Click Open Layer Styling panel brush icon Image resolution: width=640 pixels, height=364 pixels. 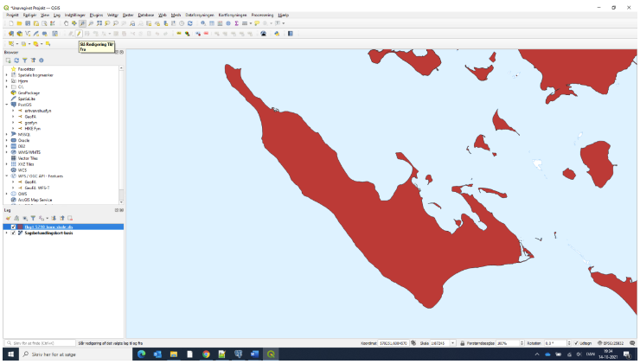[8, 219]
